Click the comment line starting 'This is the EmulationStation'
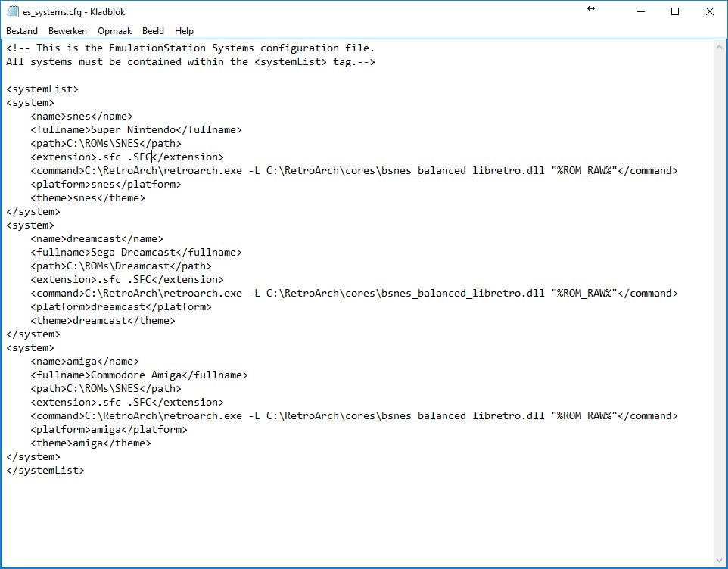The image size is (728, 569). tap(191, 48)
